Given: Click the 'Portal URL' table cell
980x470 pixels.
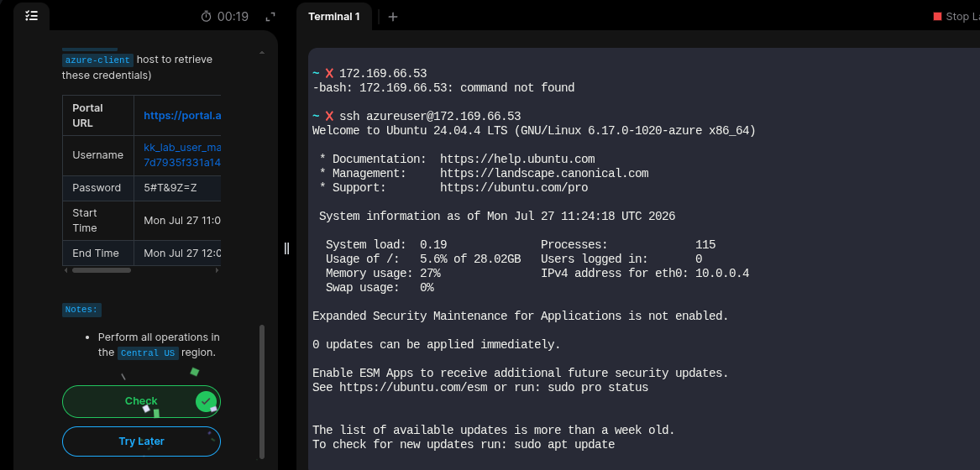Looking at the screenshot, I should click(98, 116).
